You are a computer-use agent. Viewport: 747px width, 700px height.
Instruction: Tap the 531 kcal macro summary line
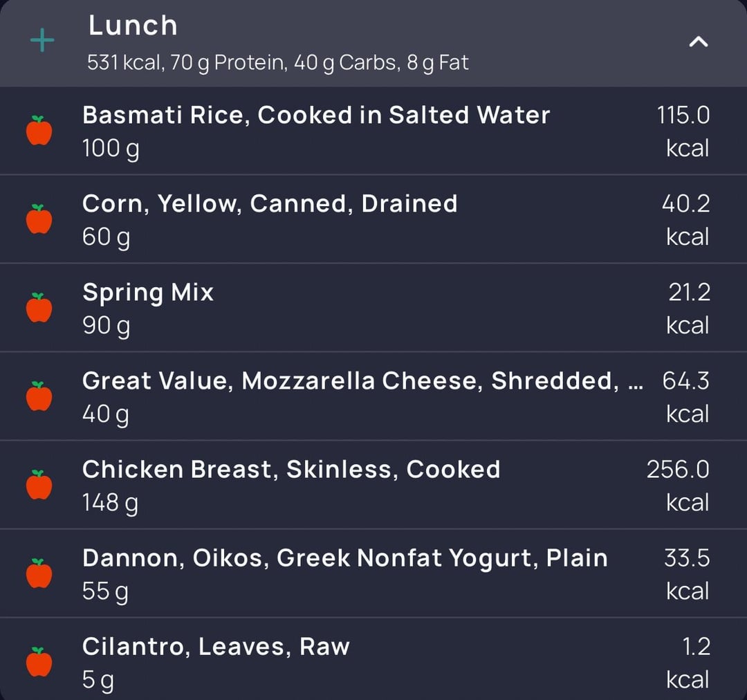[x=278, y=63]
